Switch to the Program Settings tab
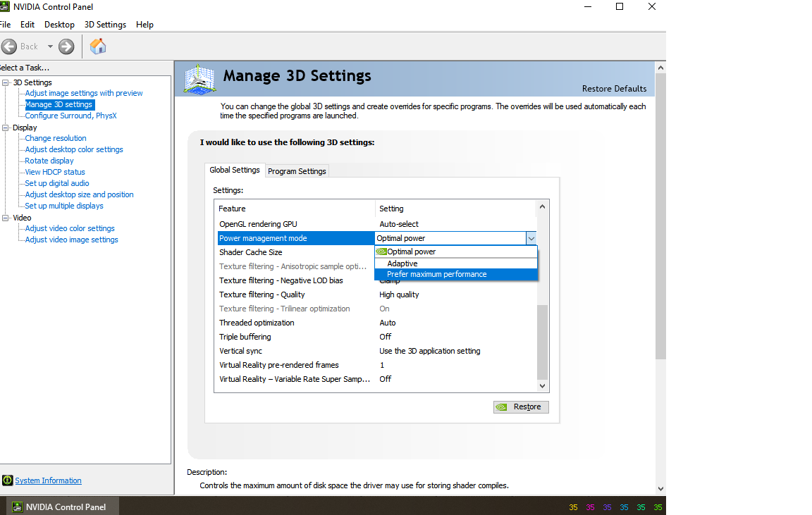 tap(297, 171)
